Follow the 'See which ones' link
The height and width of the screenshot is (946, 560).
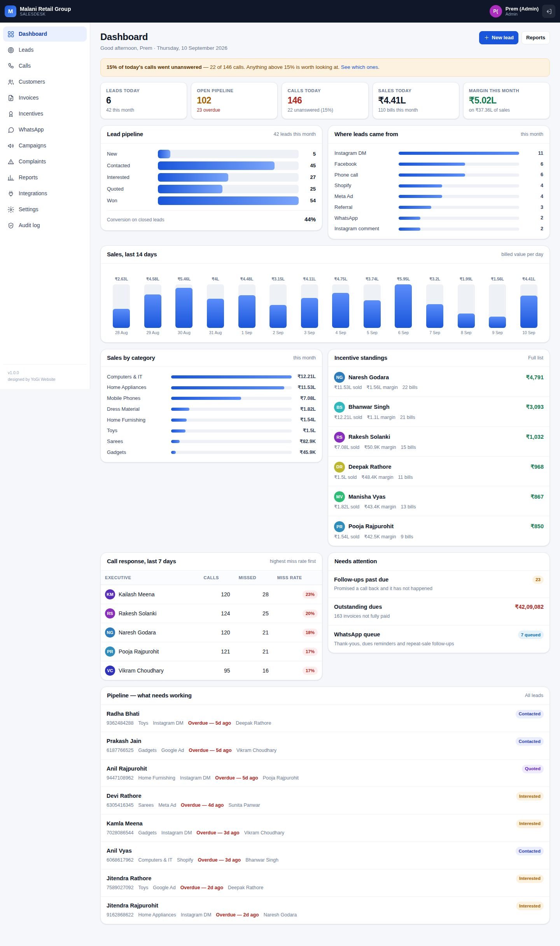pyautogui.click(x=359, y=67)
